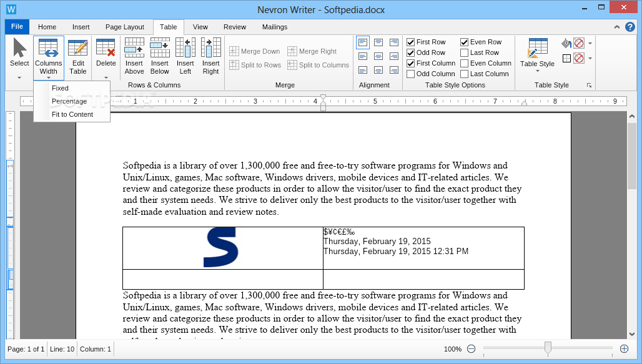The width and height of the screenshot is (642, 364).
Task: Insert a row below
Action: (160, 56)
